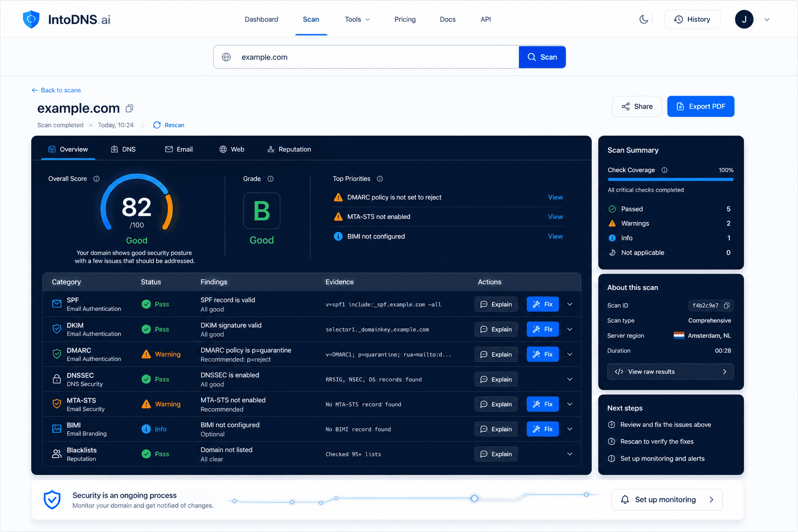
Task: Click the large marker on monitoring timeline
Action: click(474, 498)
